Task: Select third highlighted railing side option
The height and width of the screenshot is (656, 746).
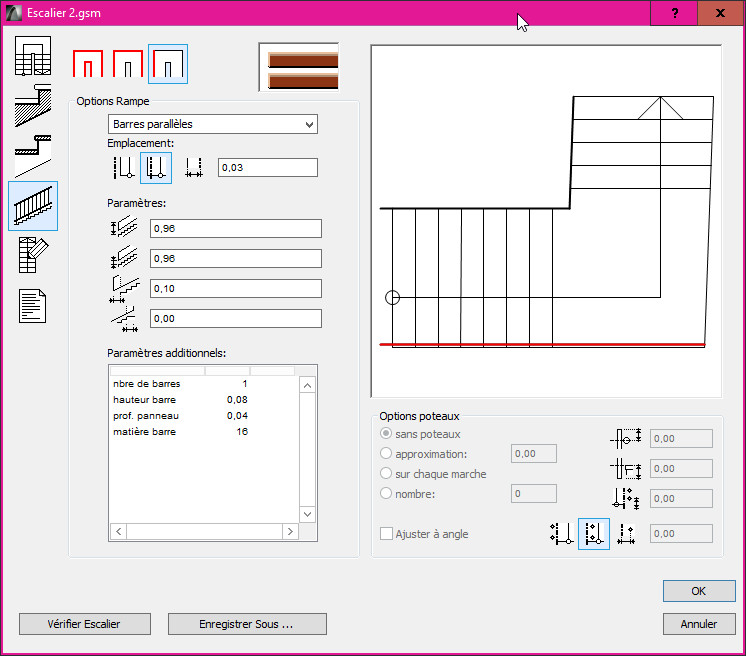Action: click(168, 64)
